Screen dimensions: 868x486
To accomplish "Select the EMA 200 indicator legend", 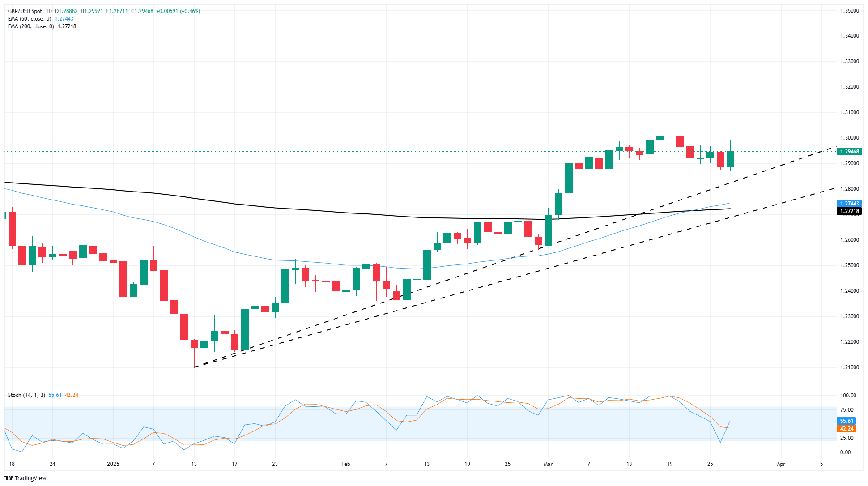I will coord(31,26).
